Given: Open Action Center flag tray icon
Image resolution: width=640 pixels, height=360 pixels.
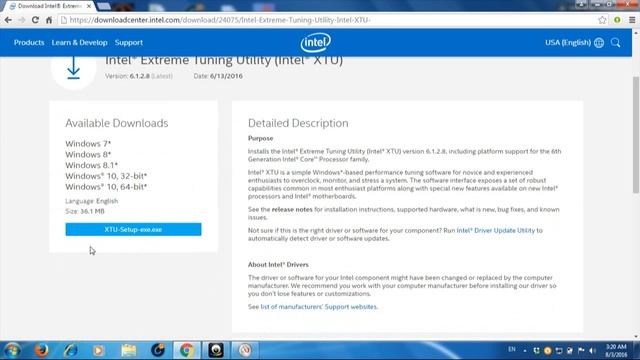Looking at the screenshot, I should click(581, 351).
